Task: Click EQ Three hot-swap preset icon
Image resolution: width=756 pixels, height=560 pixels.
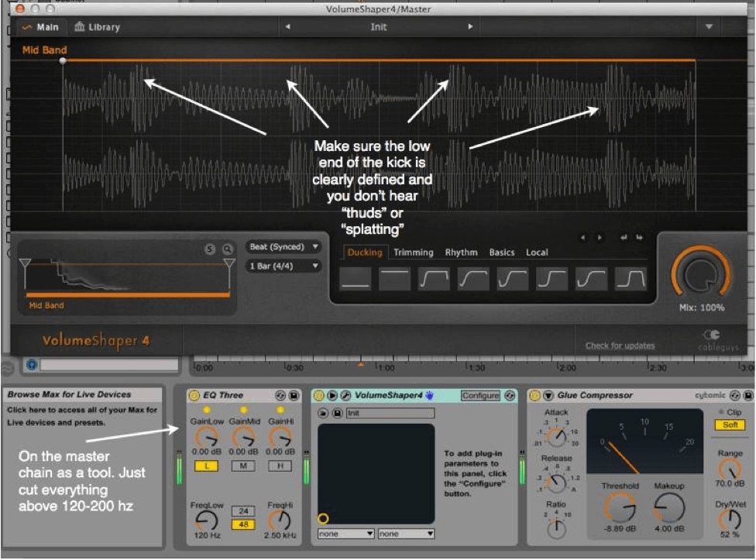Action: (x=280, y=396)
